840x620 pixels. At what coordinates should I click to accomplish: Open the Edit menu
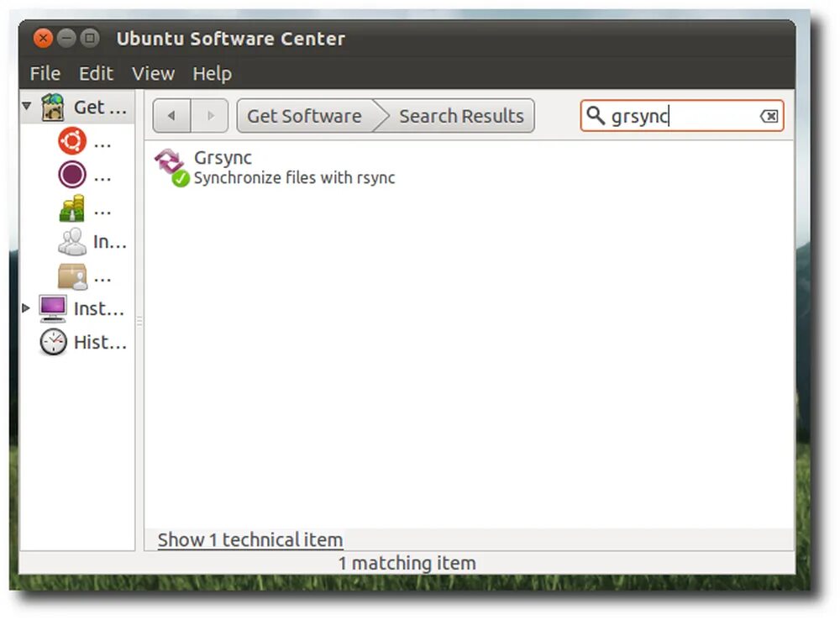(96, 73)
